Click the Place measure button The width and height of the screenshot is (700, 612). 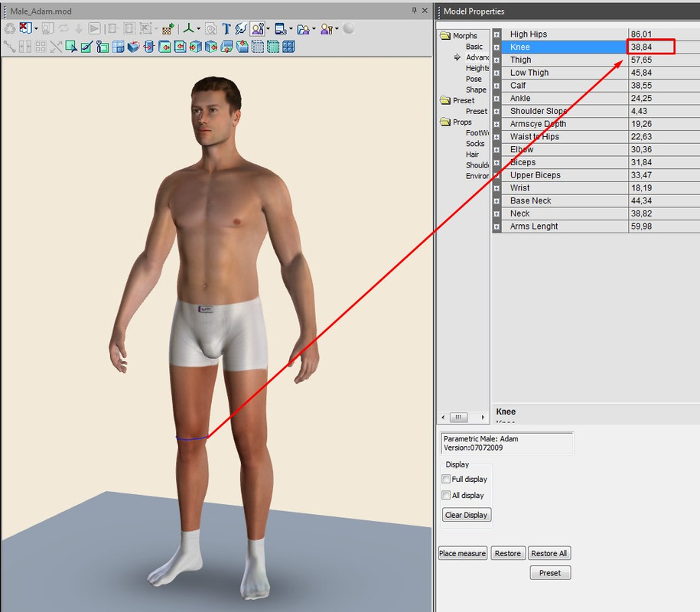click(x=463, y=553)
